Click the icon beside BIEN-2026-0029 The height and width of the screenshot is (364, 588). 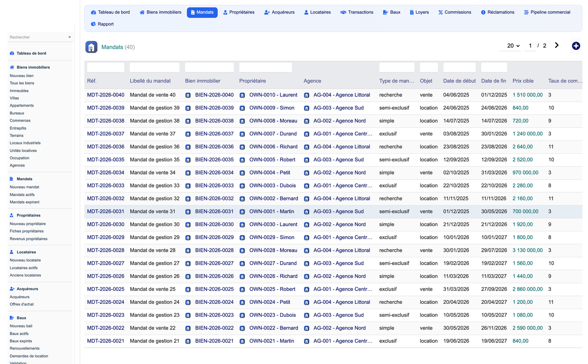click(x=188, y=238)
